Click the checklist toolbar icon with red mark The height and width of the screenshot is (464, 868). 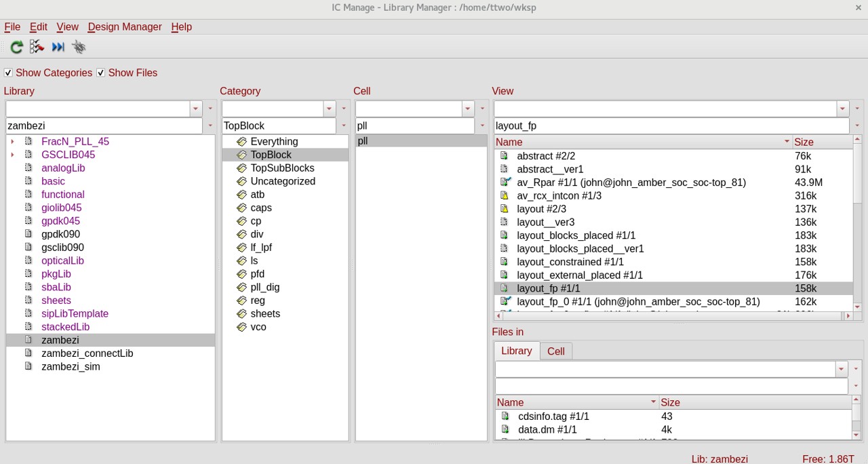37,47
